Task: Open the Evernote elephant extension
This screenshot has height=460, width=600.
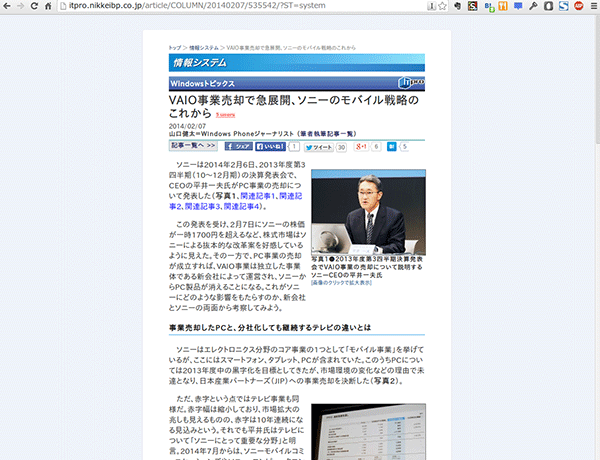Action: [458, 6]
